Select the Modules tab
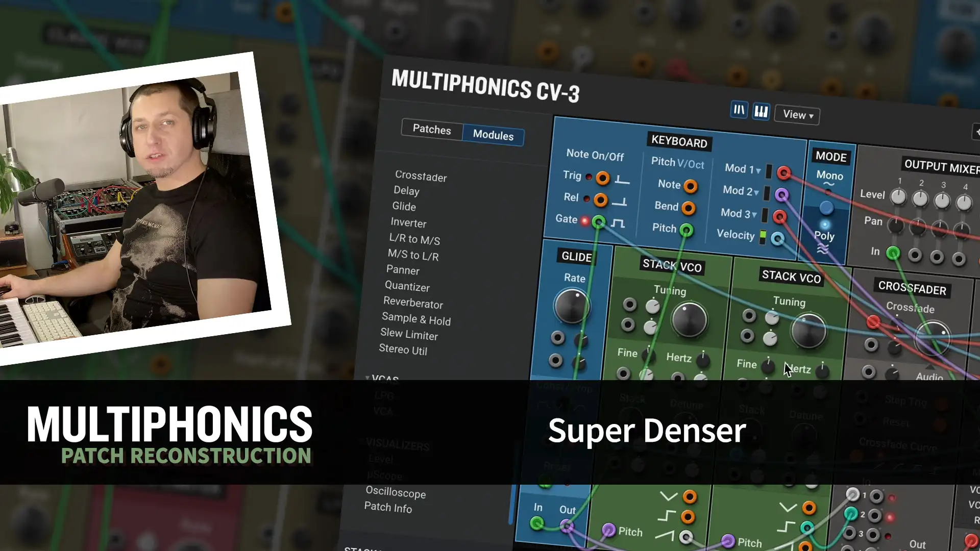 click(493, 136)
